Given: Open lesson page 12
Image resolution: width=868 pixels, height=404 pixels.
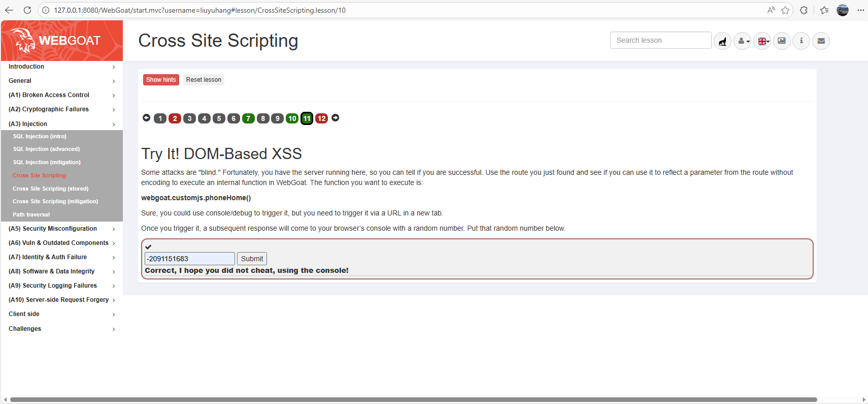Looking at the screenshot, I should click(x=322, y=118).
